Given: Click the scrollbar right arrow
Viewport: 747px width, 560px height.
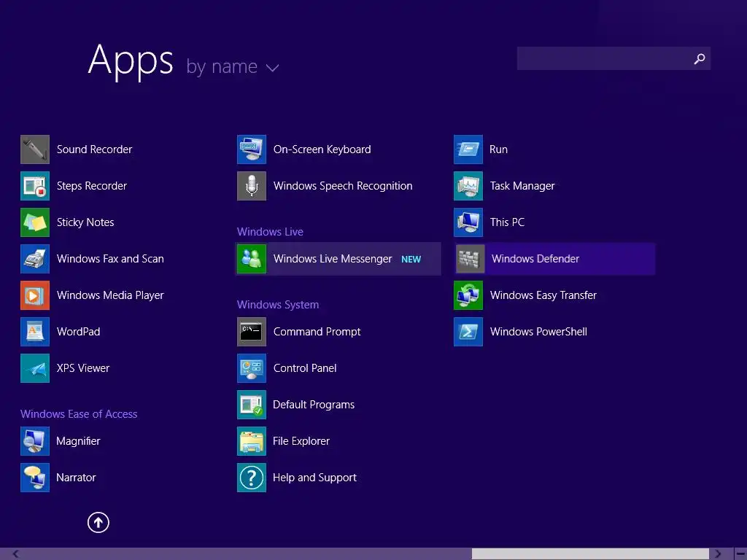Looking at the screenshot, I should 718,554.
